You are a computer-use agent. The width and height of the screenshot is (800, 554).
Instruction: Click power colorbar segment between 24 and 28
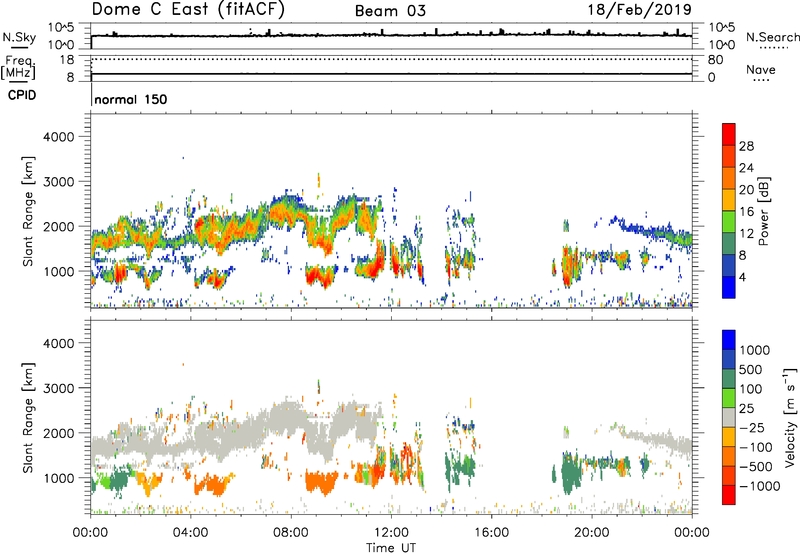729,156
